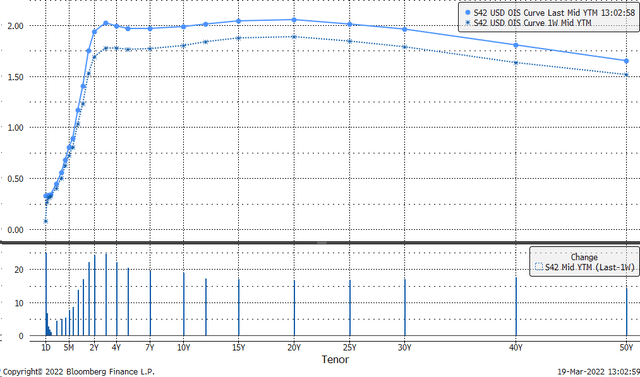The height and width of the screenshot is (377, 640).
Task: Click the 1.00 y-axis value
Action: [16, 128]
